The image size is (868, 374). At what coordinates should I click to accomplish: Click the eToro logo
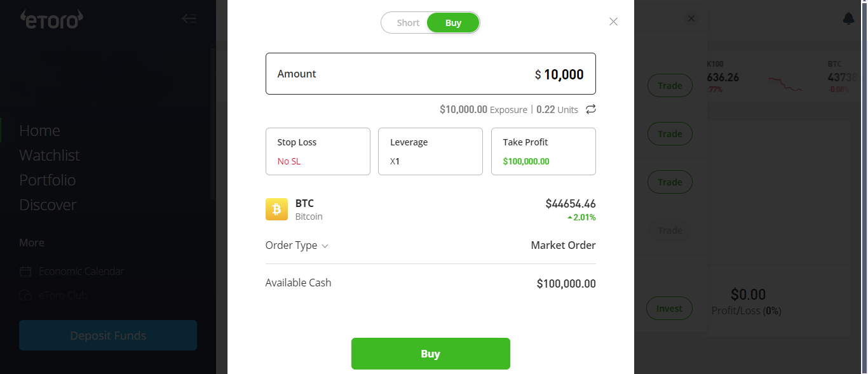(51, 19)
